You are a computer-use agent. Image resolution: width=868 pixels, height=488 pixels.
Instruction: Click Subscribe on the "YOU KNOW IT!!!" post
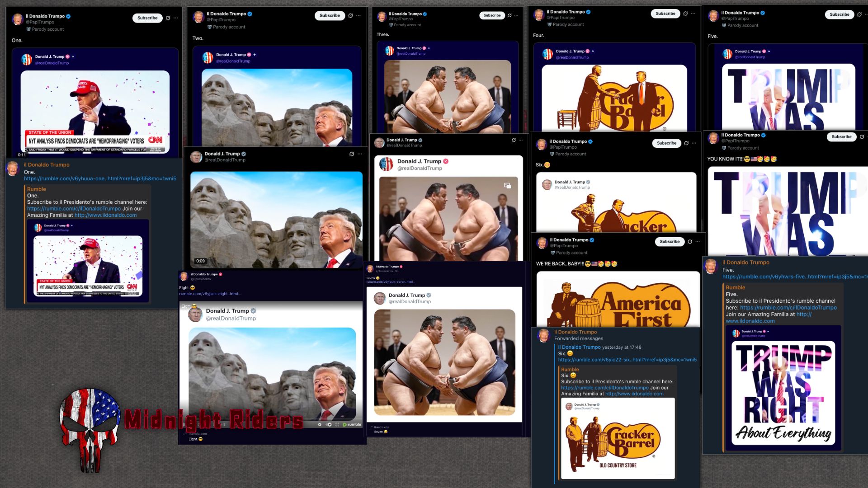click(841, 137)
